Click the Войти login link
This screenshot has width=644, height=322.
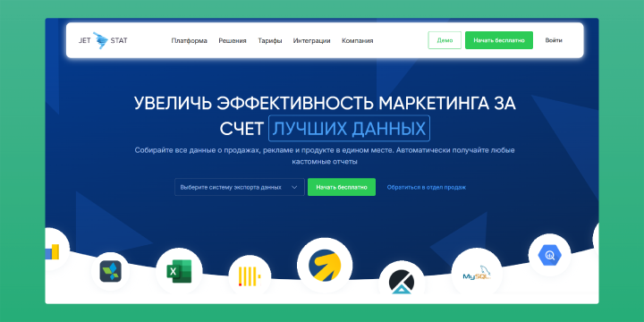(554, 40)
